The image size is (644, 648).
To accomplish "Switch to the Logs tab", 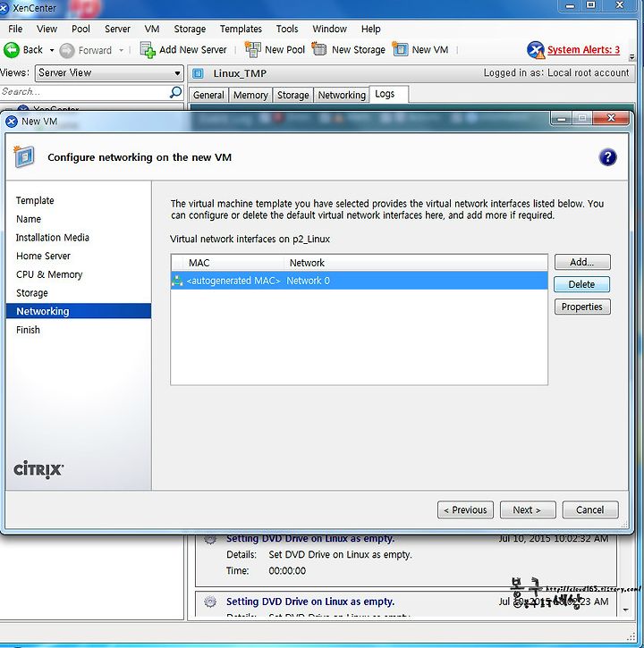I will [x=389, y=94].
